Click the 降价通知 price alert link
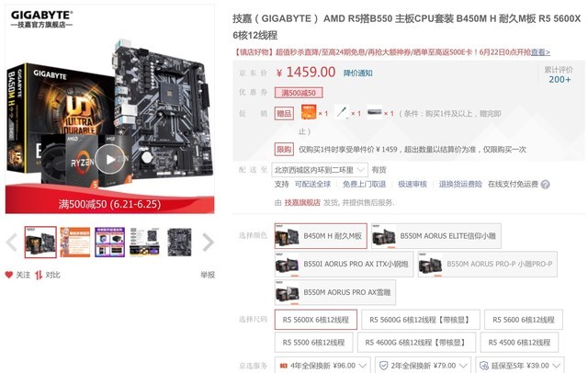Viewport: 588px width, 373px height. coord(357,73)
